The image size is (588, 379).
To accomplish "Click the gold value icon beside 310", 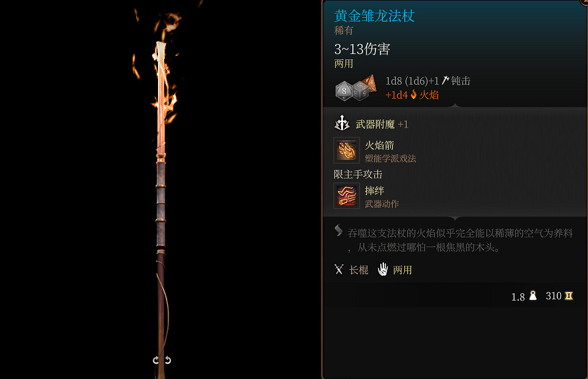I will (569, 296).
